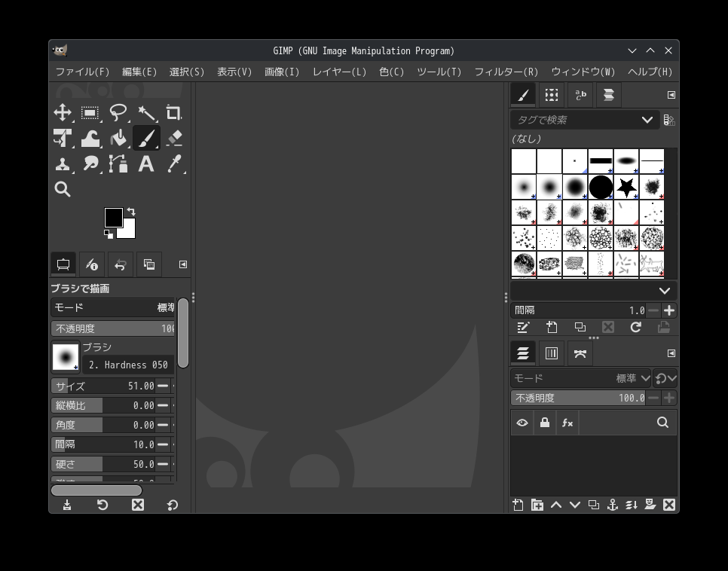728x571 pixels.
Task: Pick the Bucket Fill tool
Action: pyautogui.click(x=118, y=139)
